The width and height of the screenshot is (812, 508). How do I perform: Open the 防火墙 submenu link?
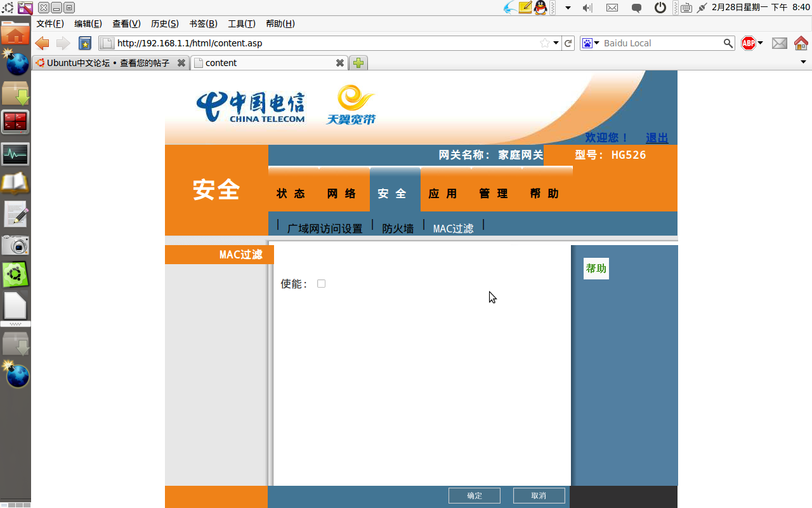click(398, 229)
